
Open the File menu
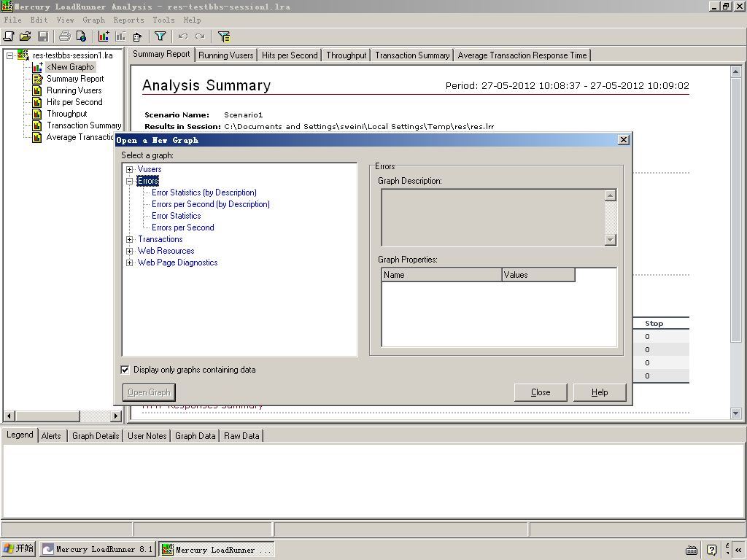[12, 20]
